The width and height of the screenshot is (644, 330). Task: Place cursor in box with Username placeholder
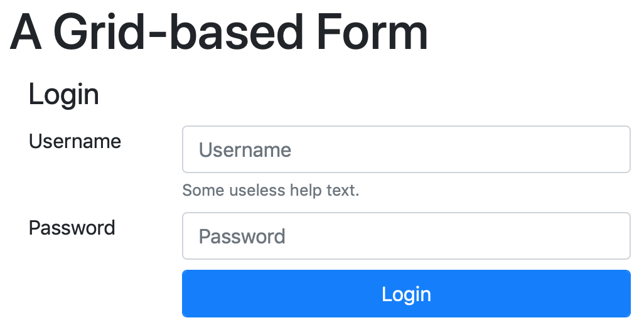click(x=406, y=149)
